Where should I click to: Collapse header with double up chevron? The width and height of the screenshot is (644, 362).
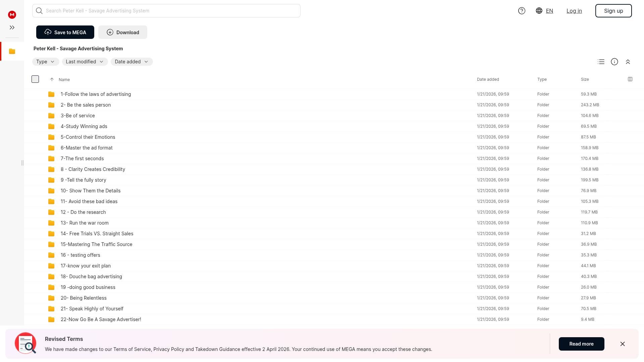628,62
